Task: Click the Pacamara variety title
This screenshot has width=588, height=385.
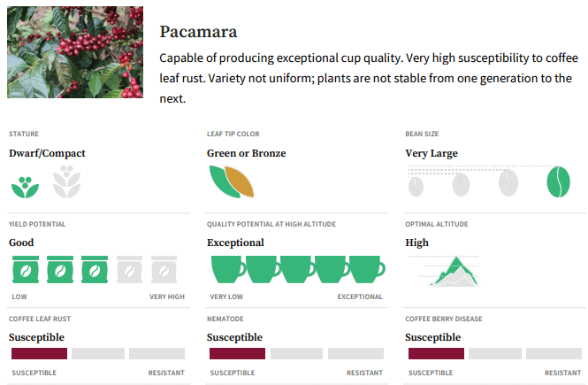Action: click(x=198, y=32)
